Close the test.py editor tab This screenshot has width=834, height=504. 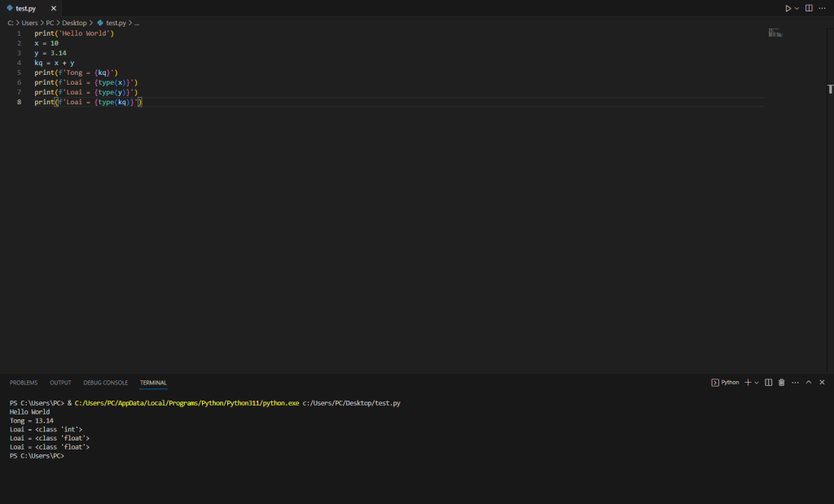pos(54,8)
